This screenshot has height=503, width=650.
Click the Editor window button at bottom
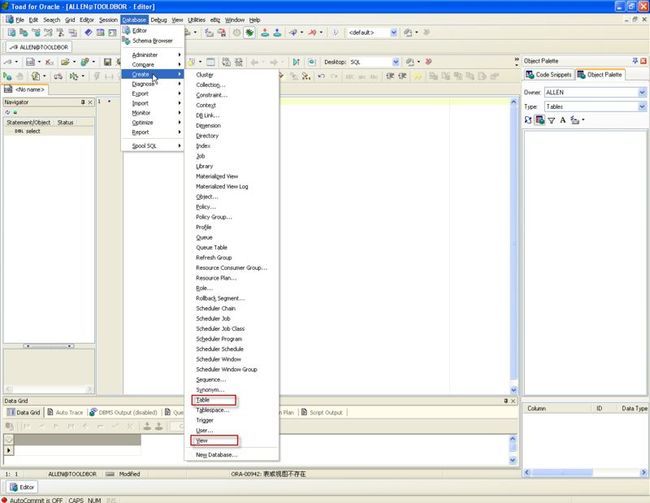pos(22,487)
